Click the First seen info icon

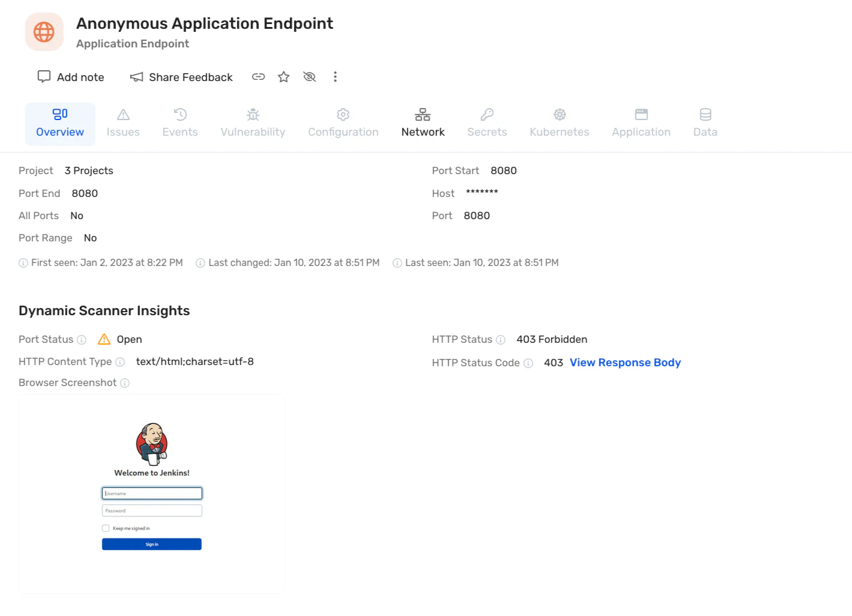click(x=23, y=263)
